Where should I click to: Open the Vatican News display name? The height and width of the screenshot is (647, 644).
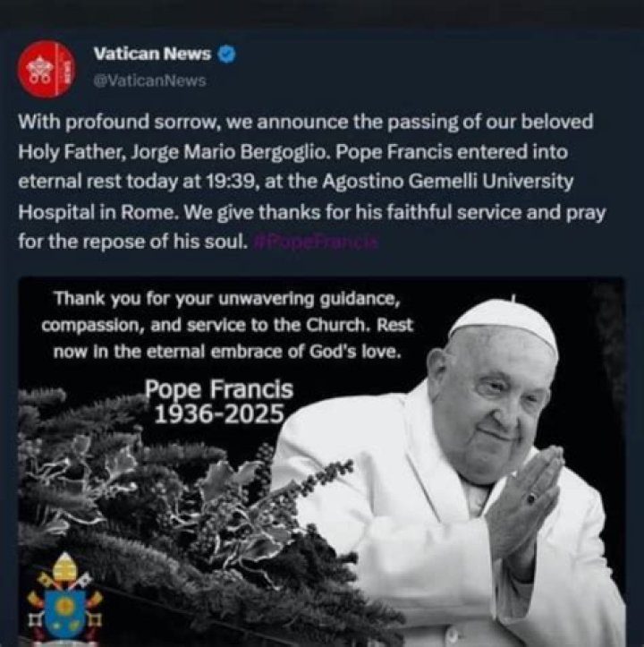(152, 54)
